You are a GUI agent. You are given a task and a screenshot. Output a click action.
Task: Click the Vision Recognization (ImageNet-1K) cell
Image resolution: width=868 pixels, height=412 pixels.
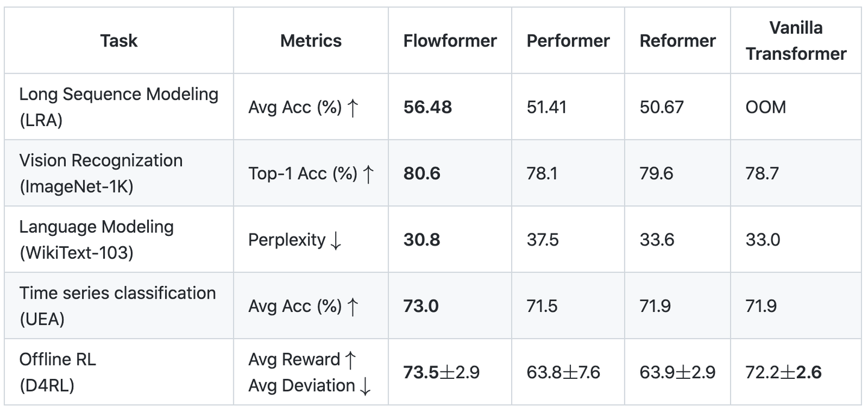[x=101, y=173]
